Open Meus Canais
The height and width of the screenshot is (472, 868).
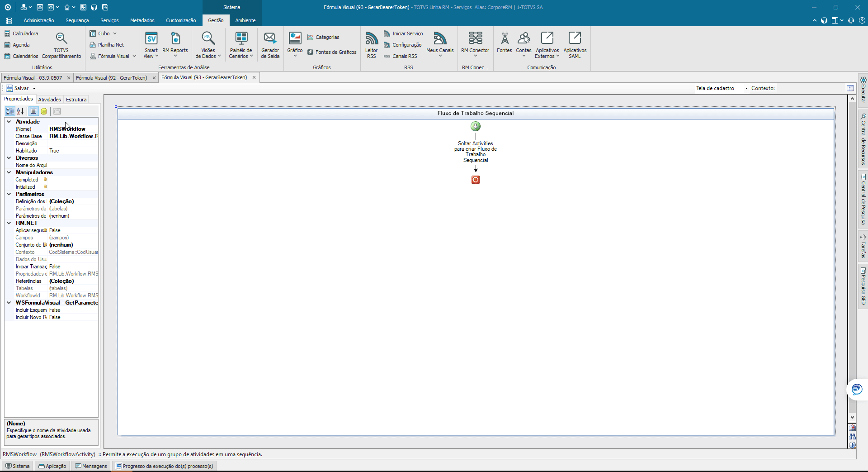440,44
